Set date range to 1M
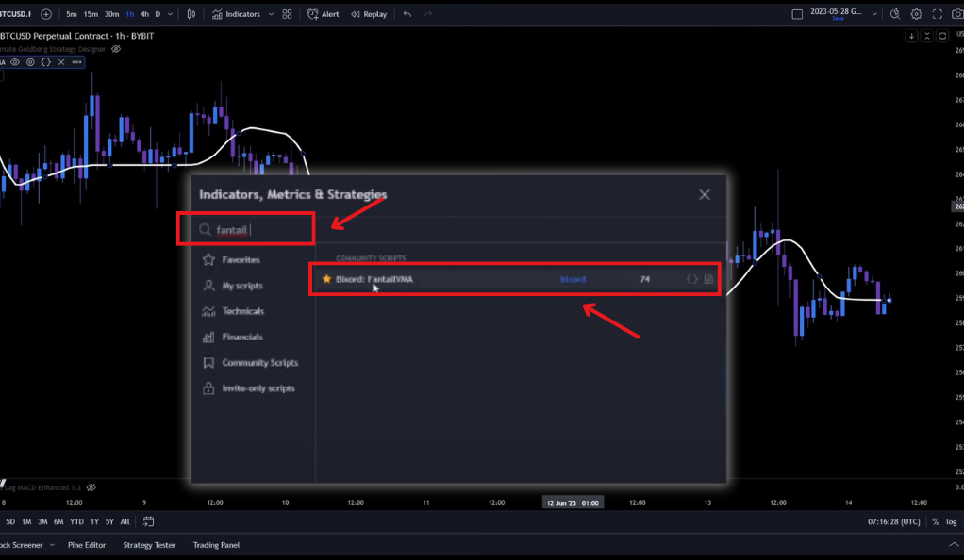964x560 pixels. (x=26, y=521)
